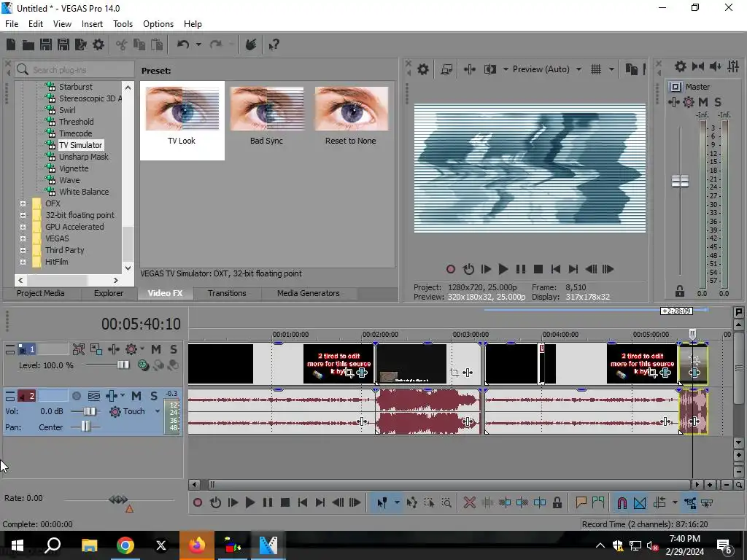
Task: Open the Normal Edit tool dropdown arrow
Action: click(x=396, y=502)
